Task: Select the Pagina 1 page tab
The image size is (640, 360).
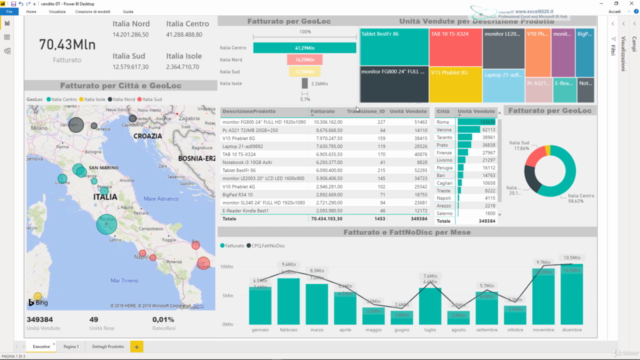Action: (71, 347)
